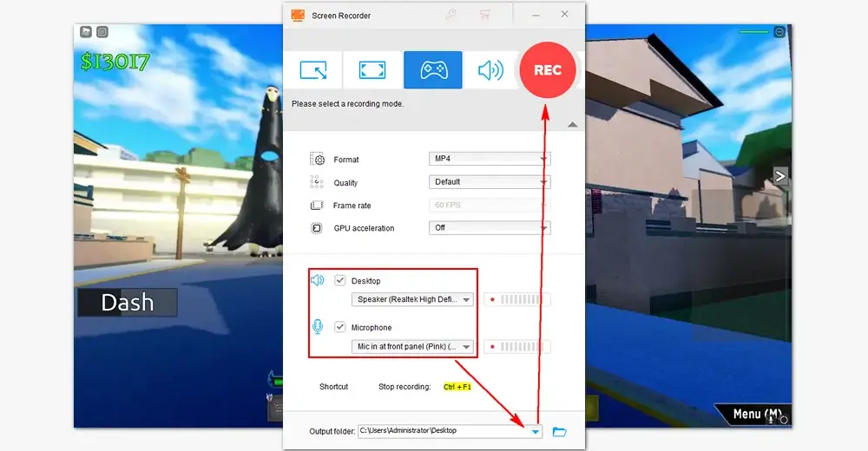Click the Dash button in the game
This screenshot has height=451, width=868.
[x=128, y=302]
